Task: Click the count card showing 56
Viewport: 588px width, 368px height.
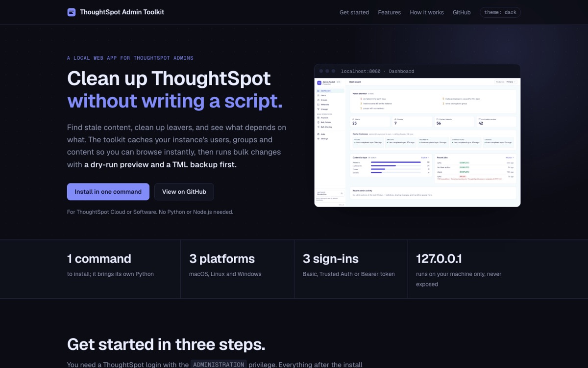Action: tap(455, 122)
